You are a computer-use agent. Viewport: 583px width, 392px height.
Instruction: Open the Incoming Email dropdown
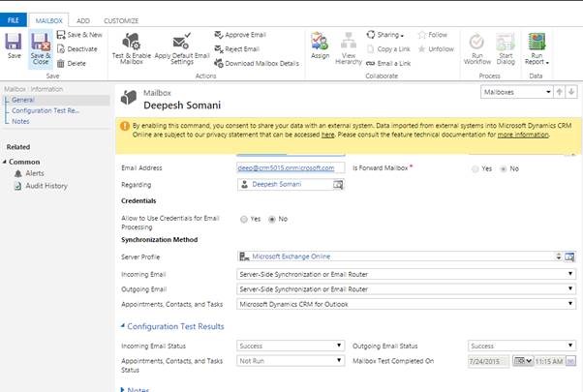[407, 274]
